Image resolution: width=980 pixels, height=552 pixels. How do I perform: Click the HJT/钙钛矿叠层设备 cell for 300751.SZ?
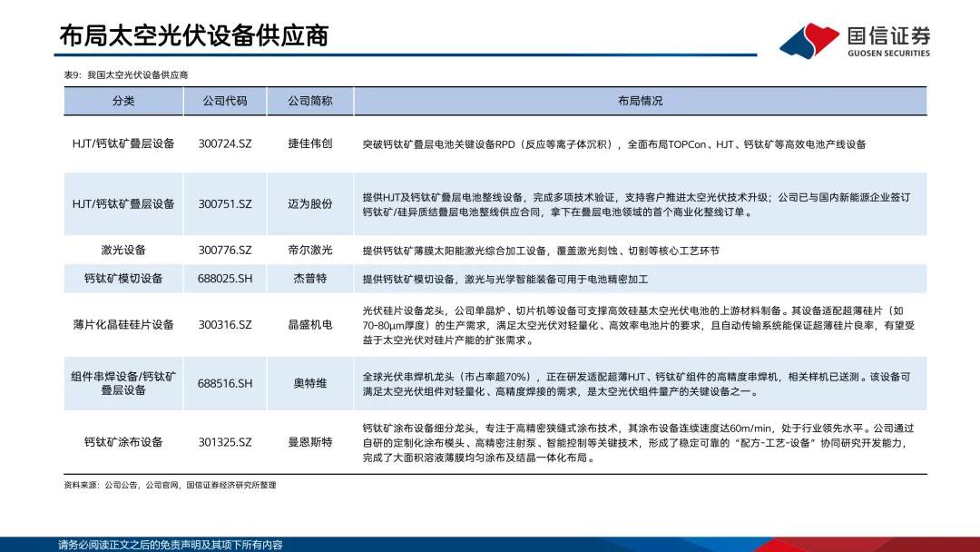[123, 203]
